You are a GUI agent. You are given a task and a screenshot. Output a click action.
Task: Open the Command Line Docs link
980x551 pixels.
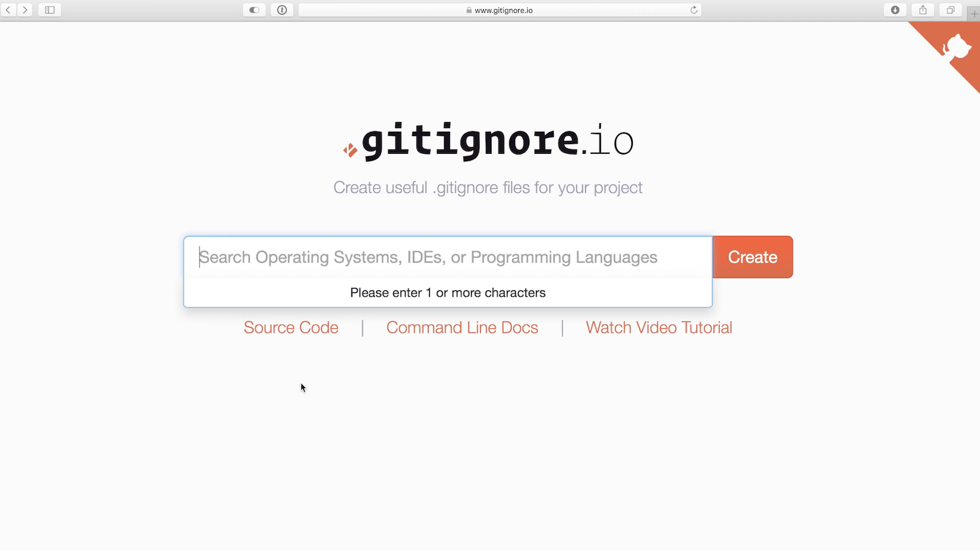462,328
